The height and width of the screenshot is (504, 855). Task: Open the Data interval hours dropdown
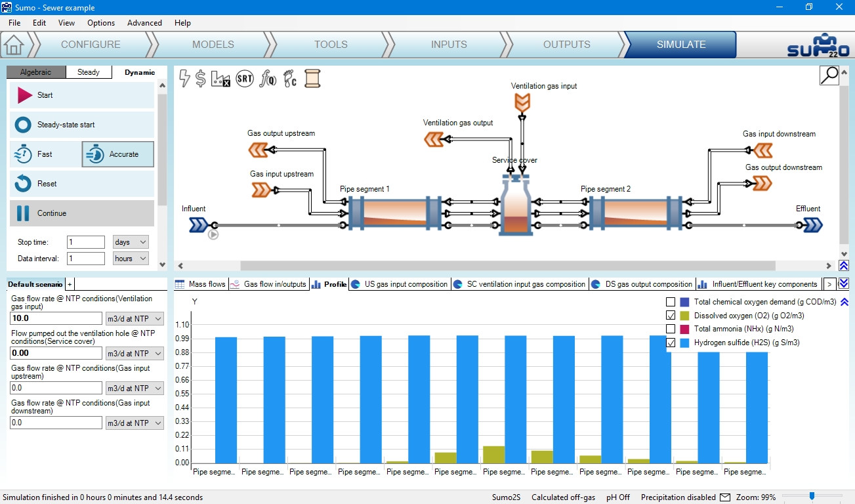click(131, 259)
